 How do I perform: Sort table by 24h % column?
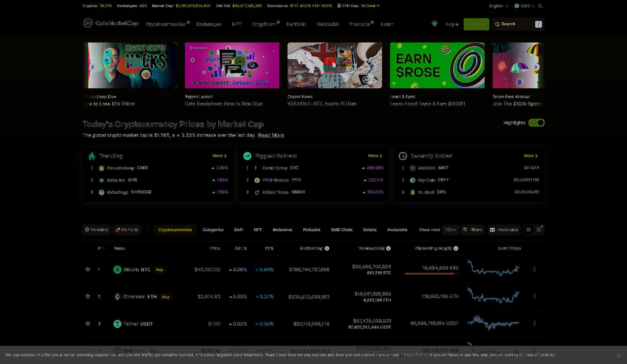point(241,248)
